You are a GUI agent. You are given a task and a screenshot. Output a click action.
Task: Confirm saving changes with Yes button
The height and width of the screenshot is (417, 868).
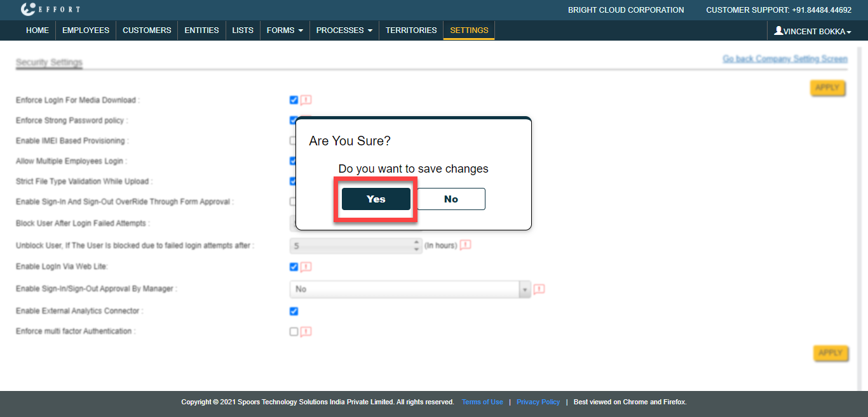point(376,199)
